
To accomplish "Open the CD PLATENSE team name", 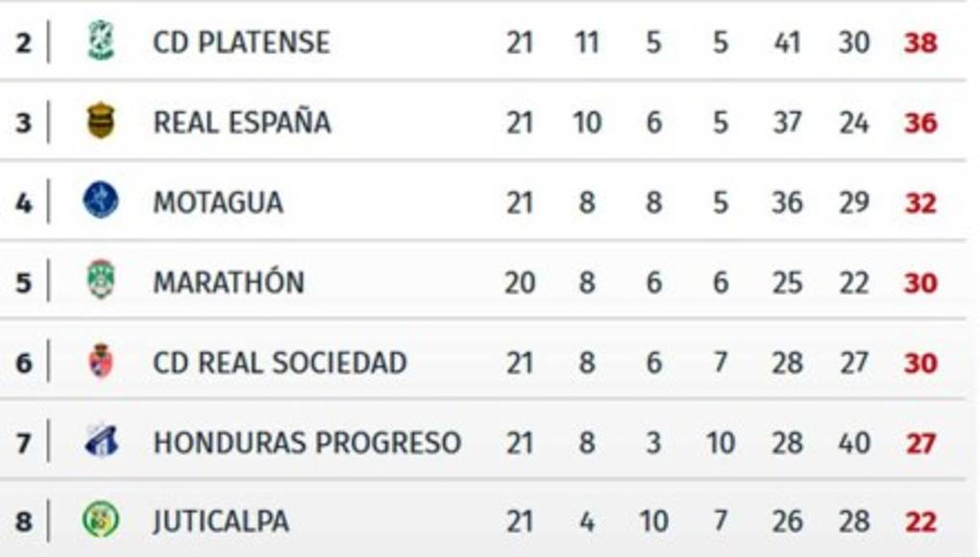I will point(241,42).
